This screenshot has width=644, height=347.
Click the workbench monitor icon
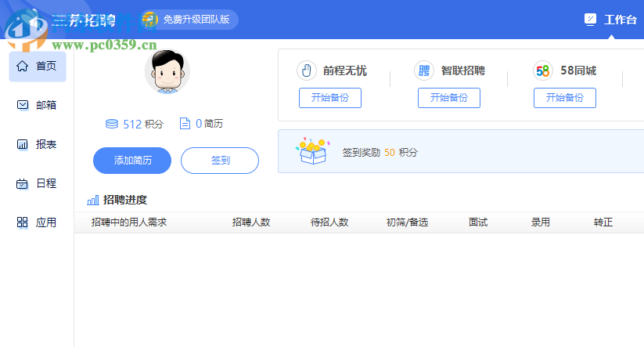[590, 20]
